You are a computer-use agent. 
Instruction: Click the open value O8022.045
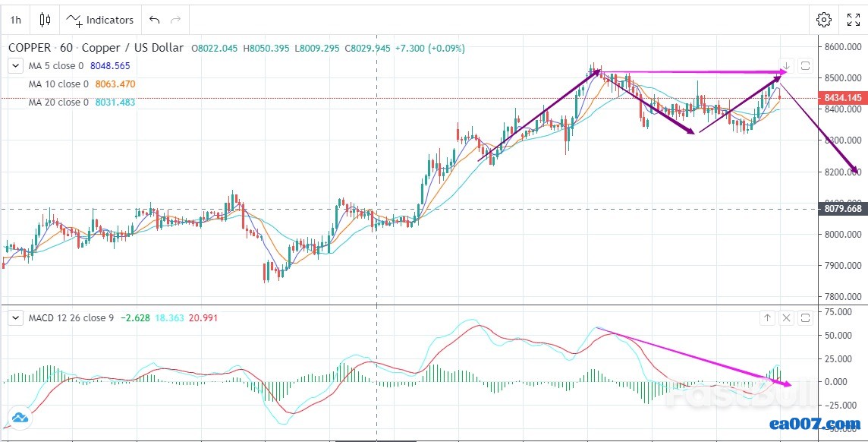pyautogui.click(x=214, y=48)
